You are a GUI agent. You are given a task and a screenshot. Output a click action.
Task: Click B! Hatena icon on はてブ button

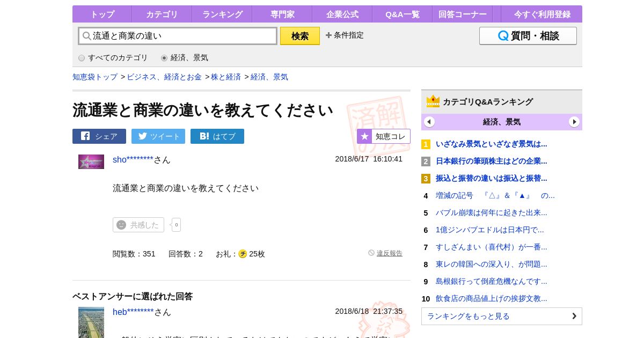[x=204, y=136]
